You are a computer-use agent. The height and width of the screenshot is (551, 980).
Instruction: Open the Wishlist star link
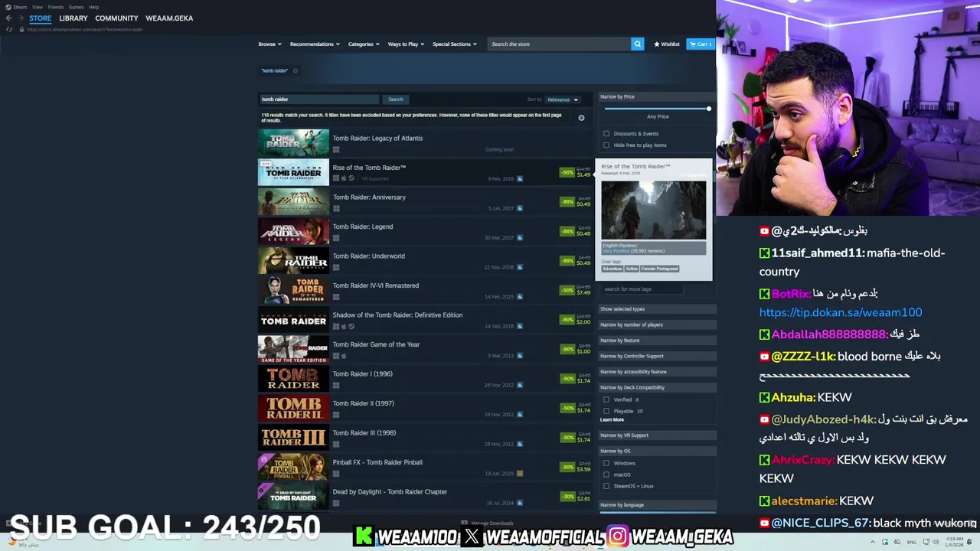[667, 44]
